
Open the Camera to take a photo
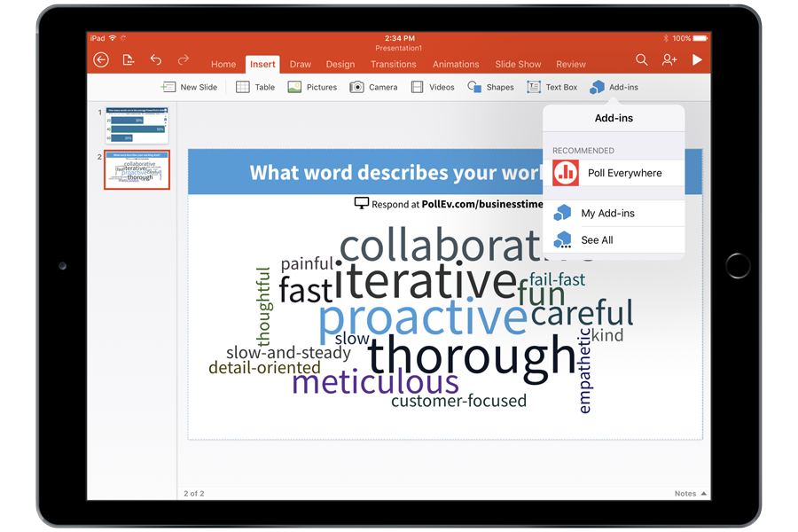click(372, 87)
